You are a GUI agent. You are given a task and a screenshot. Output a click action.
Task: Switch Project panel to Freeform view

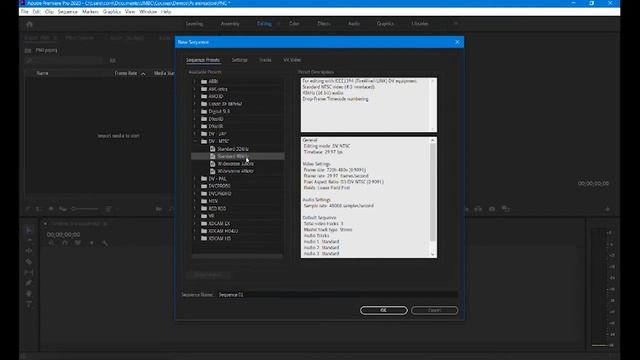63,209
